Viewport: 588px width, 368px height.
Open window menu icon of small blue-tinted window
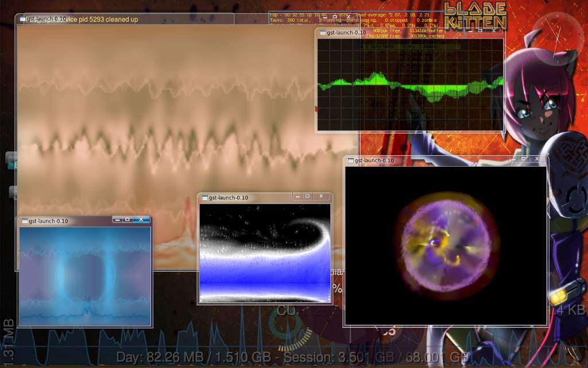25,221
